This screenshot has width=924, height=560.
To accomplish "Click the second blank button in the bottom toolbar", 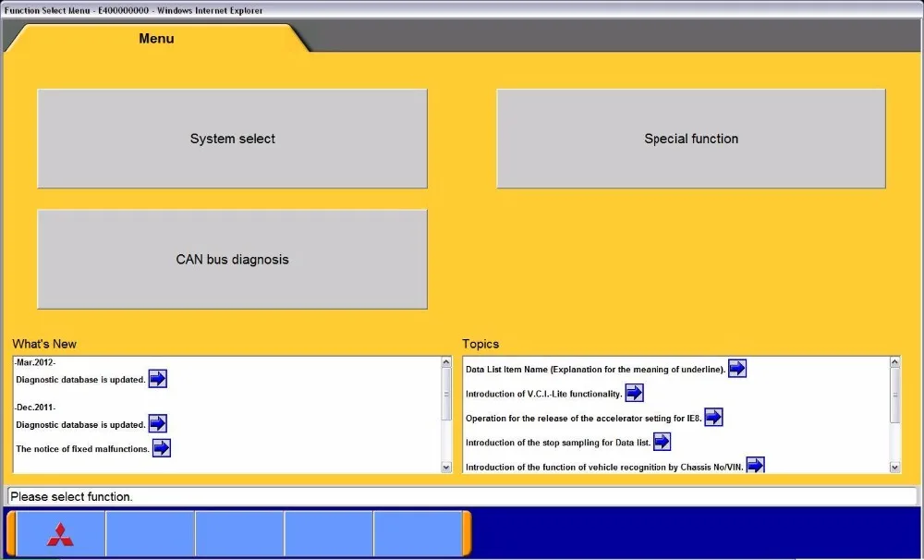I will 239,534.
